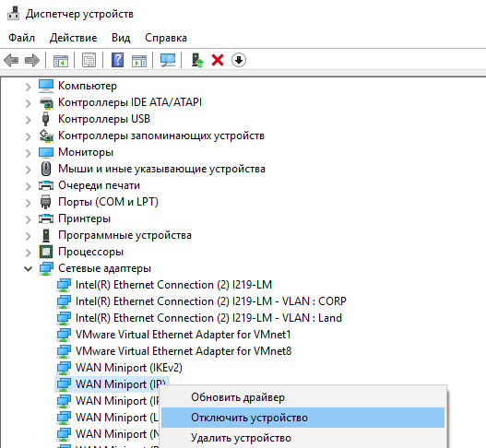Image resolution: width=486 pixels, height=448 pixels.
Task: Select VMware Virtual Ethernet Adapter for VMnet1
Action: (184, 335)
